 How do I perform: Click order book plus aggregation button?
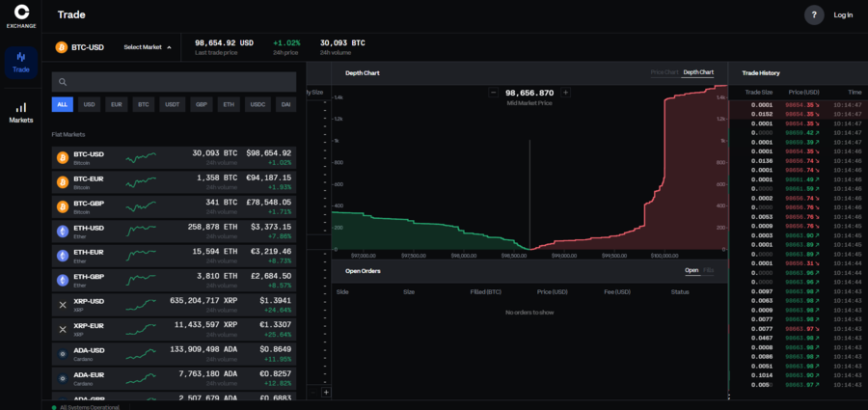pyautogui.click(x=326, y=393)
